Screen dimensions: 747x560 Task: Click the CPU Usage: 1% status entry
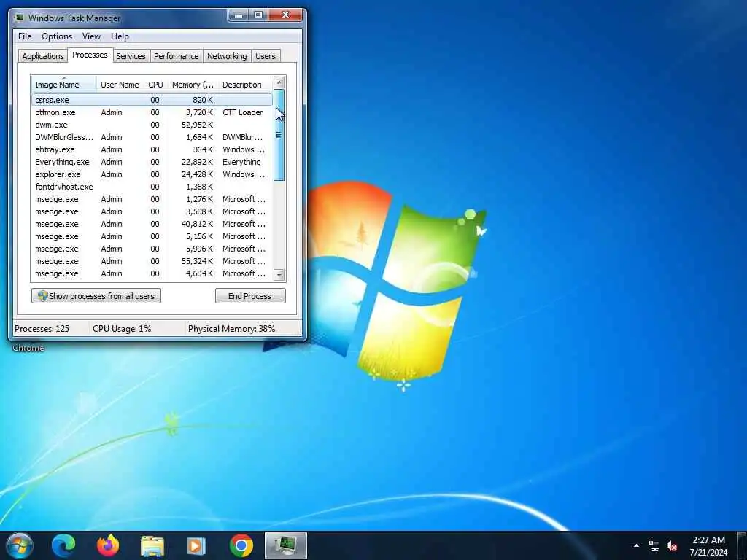coord(122,329)
